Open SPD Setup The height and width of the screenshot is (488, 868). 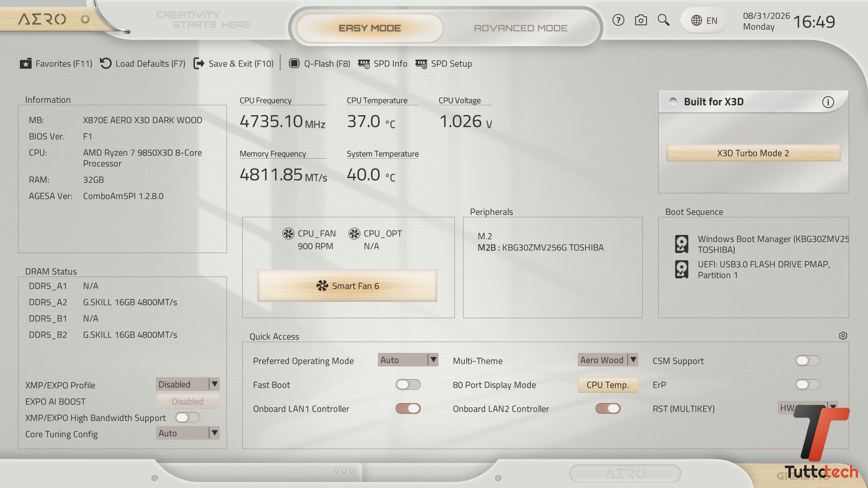pos(443,64)
